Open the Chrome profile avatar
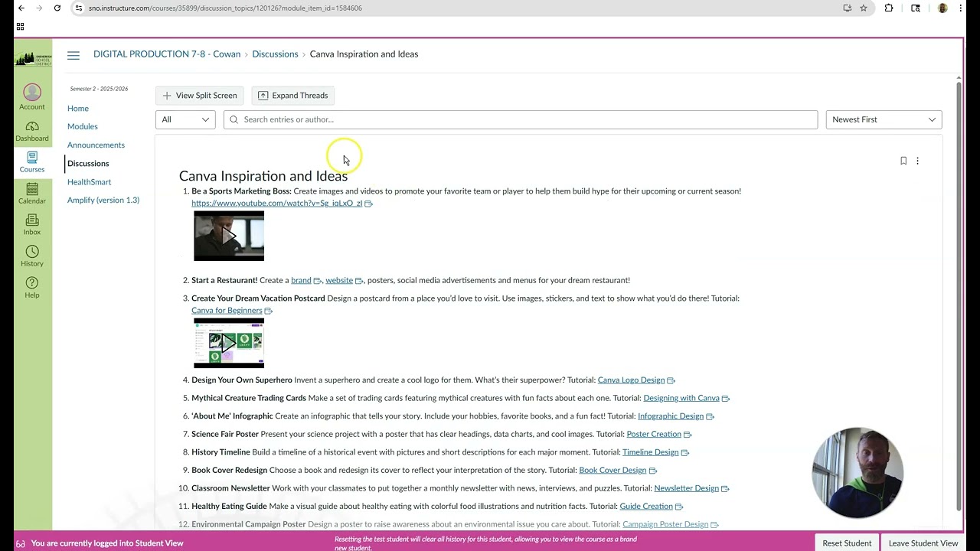This screenshot has height=551, width=980. click(x=942, y=8)
